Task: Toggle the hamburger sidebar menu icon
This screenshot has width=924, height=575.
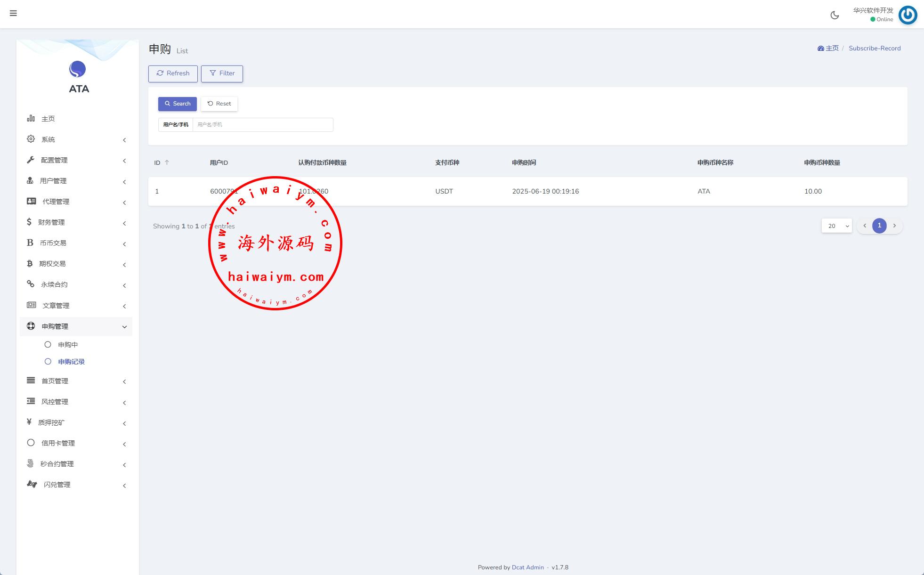Action: tap(13, 13)
